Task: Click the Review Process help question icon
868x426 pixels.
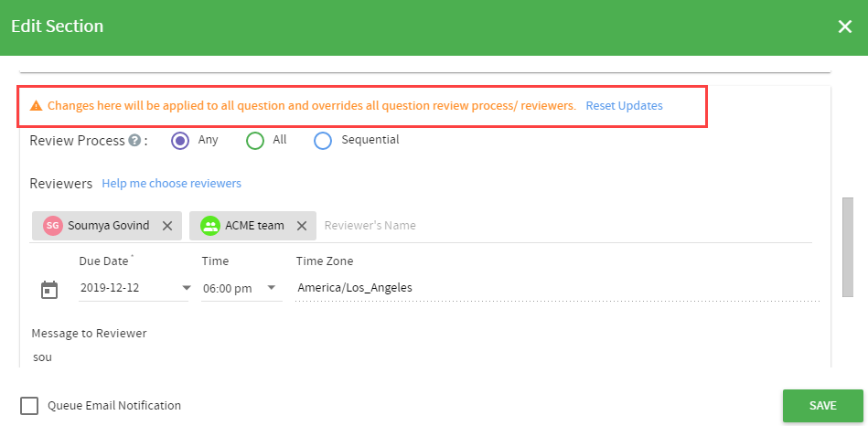Action: pos(134,141)
